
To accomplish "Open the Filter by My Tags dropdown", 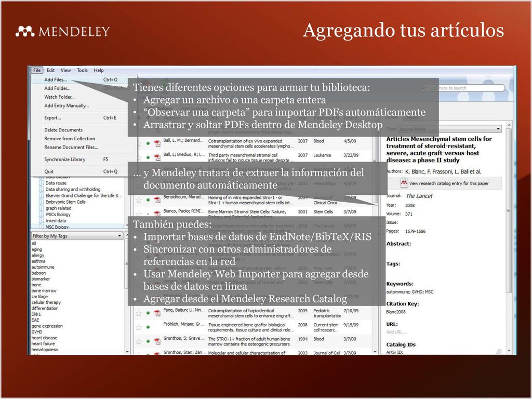I will tap(77, 236).
